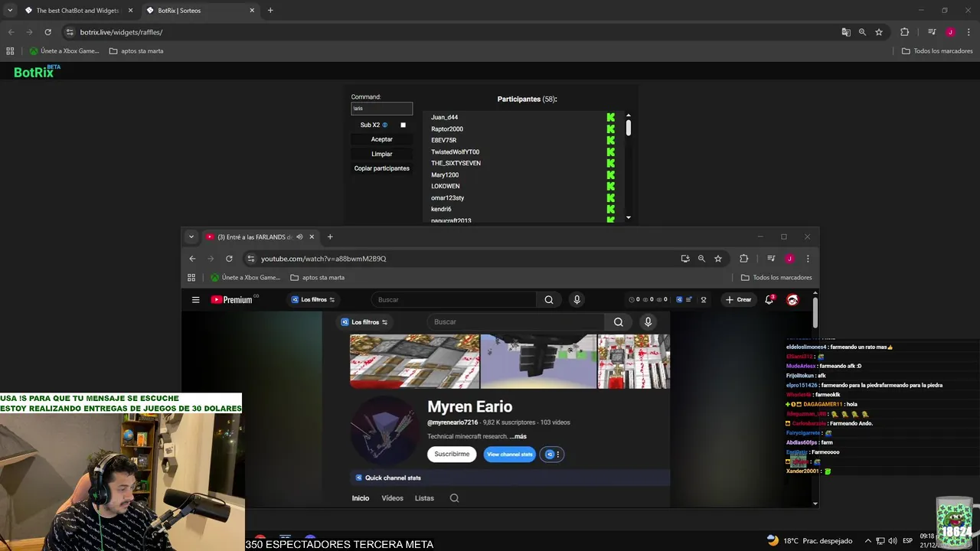
Task: Click YouTube Premium logo
Action: (x=232, y=300)
